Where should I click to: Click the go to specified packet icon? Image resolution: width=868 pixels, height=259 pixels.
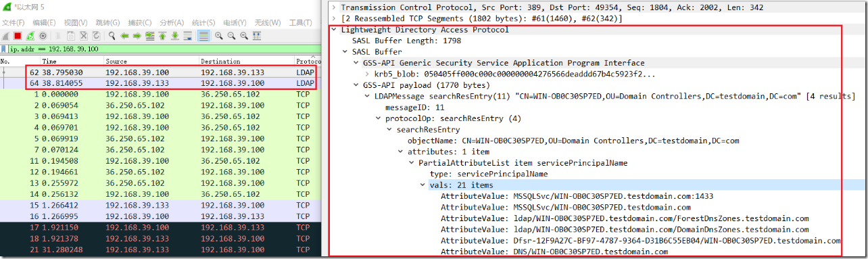click(150, 36)
